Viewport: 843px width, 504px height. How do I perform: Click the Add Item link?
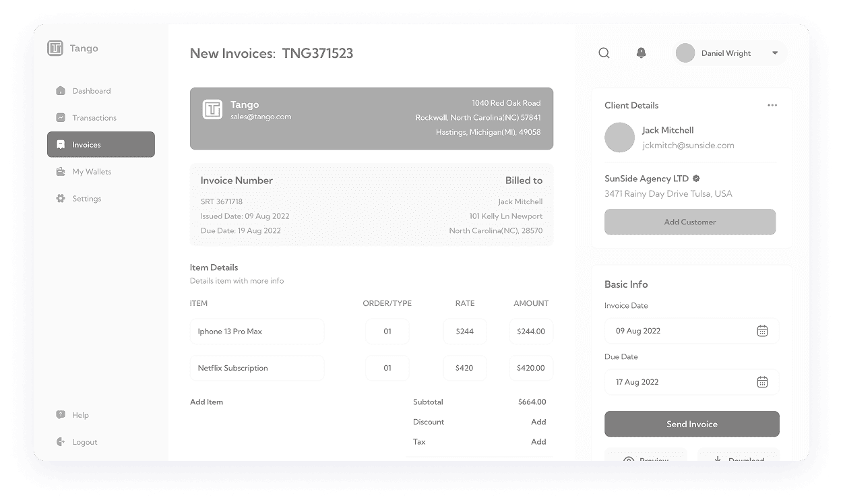tap(206, 402)
